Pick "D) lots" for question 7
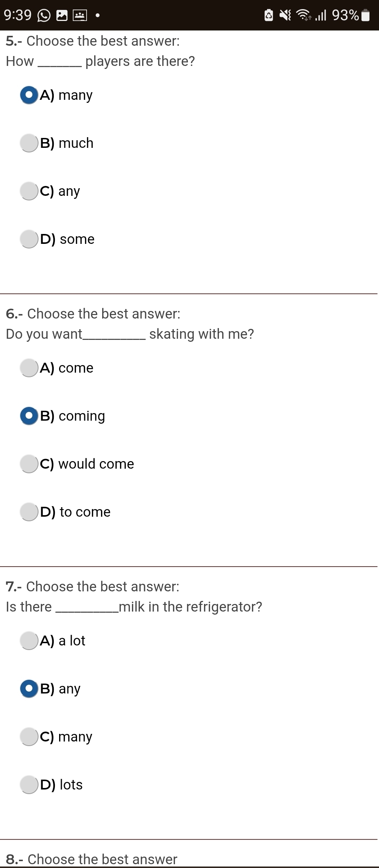Viewport: 379px width, 868px height. point(29,785)
